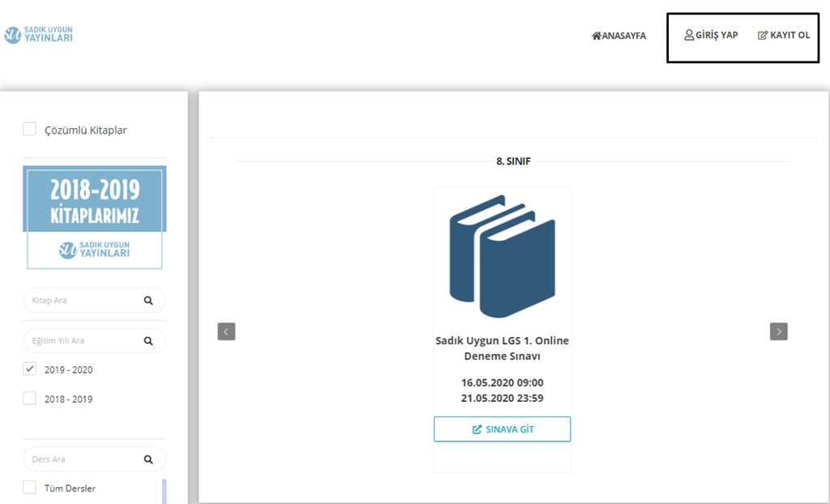Focus the Eğitim Yılı Ara field
Image resolution: width=830 pixels, height=504 pixels.
tap(81, 341)
